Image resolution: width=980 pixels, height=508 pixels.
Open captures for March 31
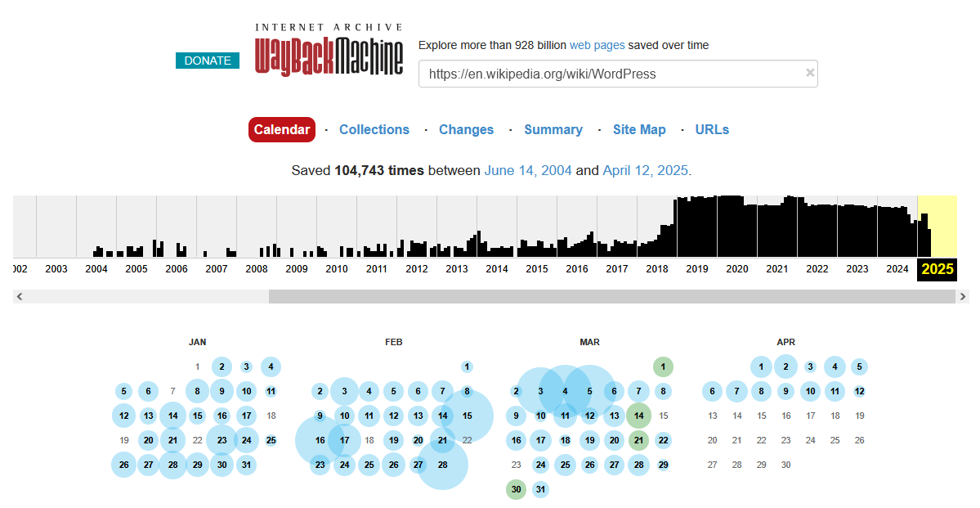point(540,489)
